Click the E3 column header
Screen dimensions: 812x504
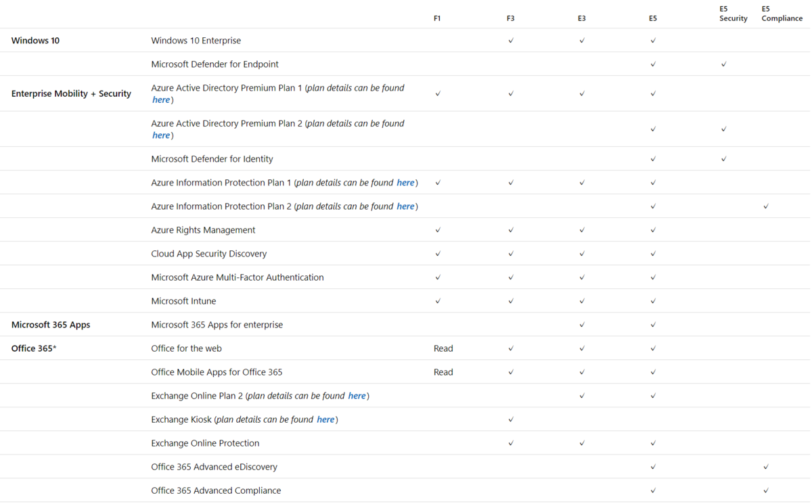582,18
